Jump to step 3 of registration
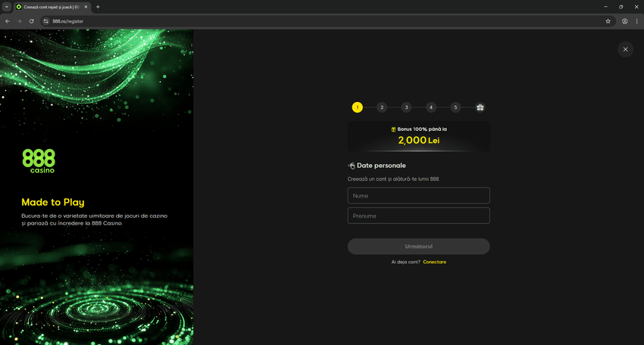This screenshot has height=345, width=644. (406, 107)
